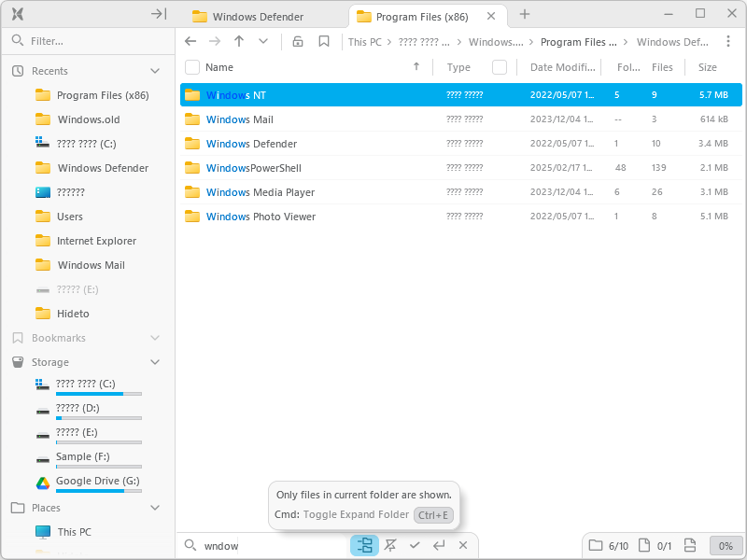This screenshot has width=747, height=560.
Task: Toggle the select-all checkbox beside Name
Action: click(192, 67)
